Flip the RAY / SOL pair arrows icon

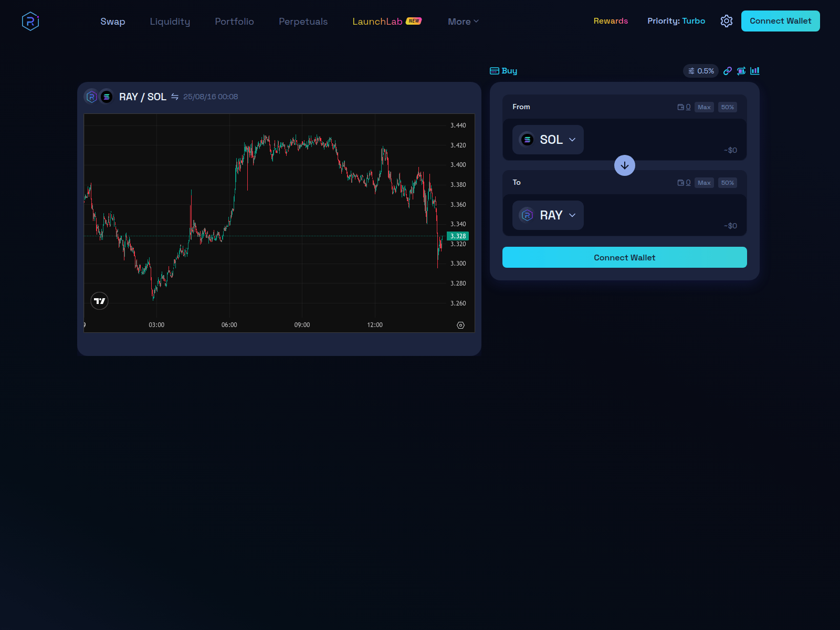175,97
